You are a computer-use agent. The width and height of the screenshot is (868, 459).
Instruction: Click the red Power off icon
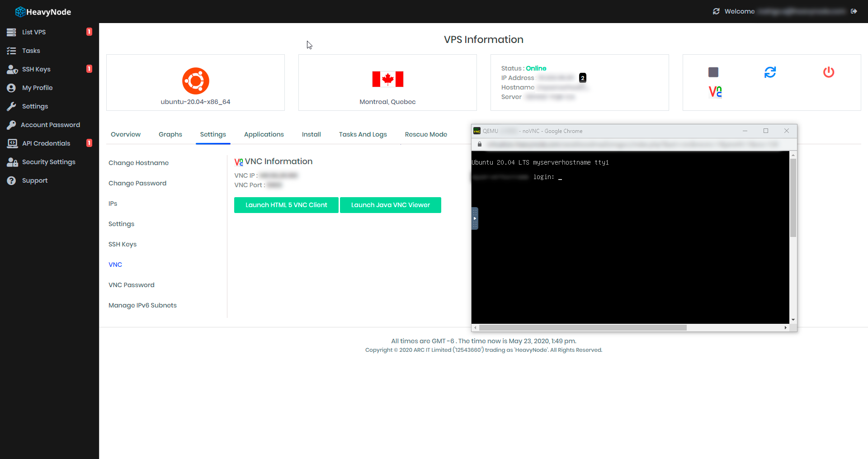829,72
